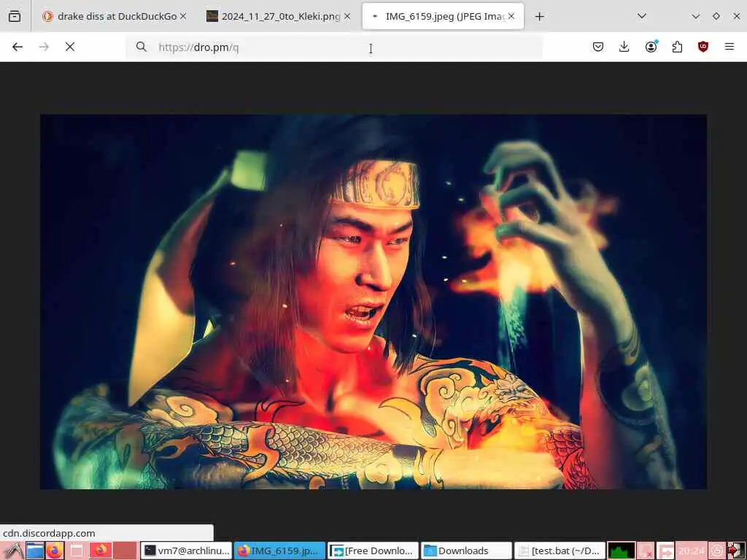This screenshot has width=747, height=560.
Task: Open the Downloads panel arrow icon
Action: [x=624, y=47]
